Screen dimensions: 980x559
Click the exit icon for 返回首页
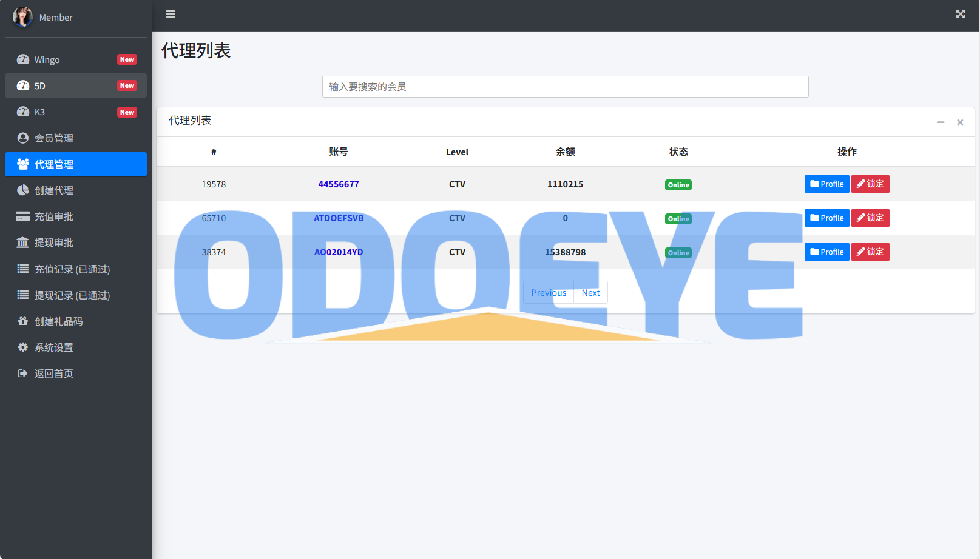coord(23,373)
